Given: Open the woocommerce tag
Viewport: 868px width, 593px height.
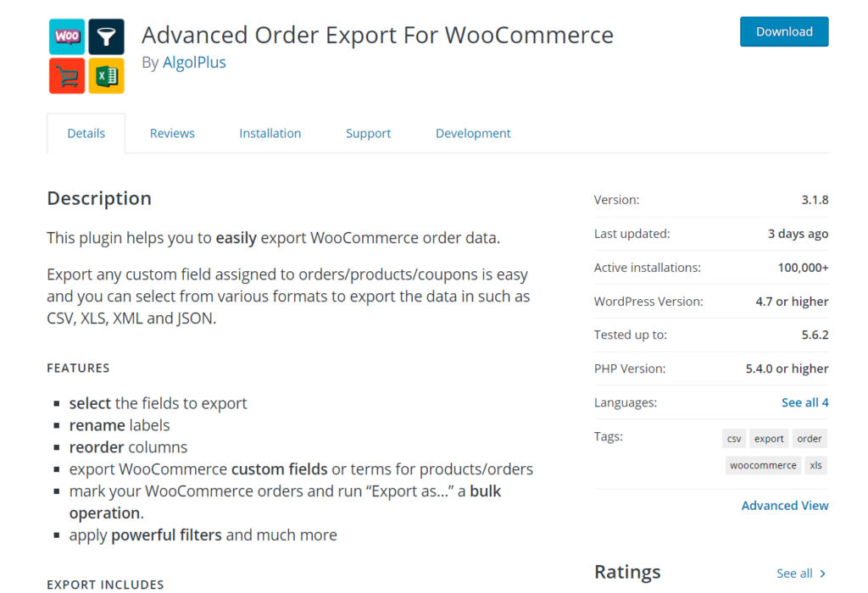Looking at the screenshot, I should point(763,465).
